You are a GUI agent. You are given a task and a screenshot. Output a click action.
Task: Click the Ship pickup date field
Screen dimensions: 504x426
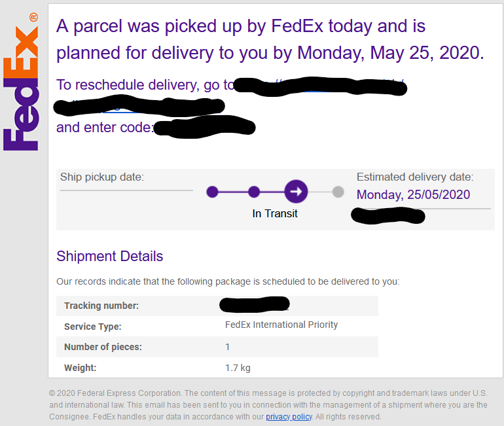(126, 182)
